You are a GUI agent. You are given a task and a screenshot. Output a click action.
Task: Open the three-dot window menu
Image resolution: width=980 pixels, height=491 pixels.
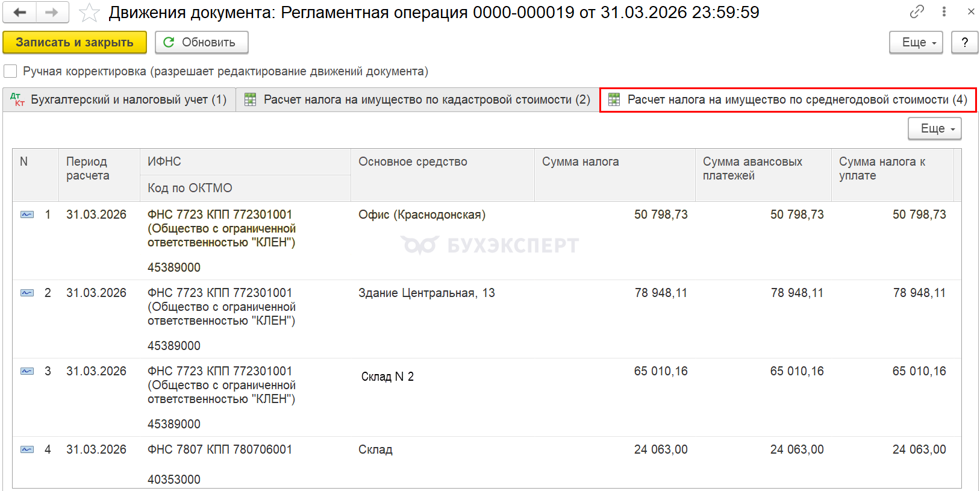[x=944, y=11]
